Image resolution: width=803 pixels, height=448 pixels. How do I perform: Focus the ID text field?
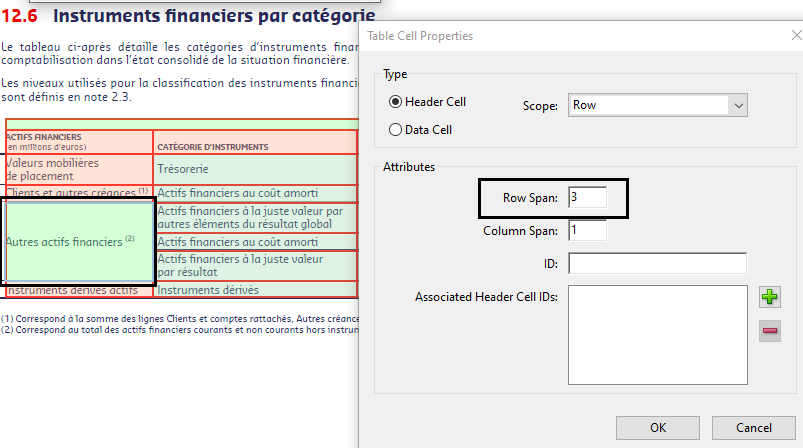pos(657,264)
